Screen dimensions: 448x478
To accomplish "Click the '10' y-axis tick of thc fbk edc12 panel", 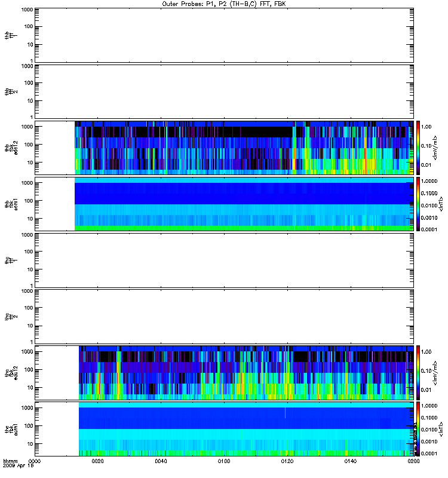I will click(30, 388).
